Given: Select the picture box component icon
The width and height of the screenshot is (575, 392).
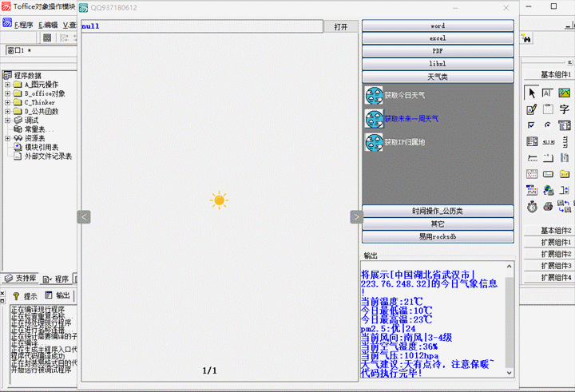Looking at the screenshot, I should 565,93.
